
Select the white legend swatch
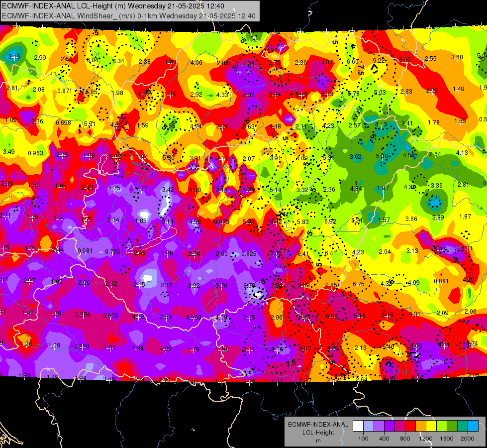358,426
